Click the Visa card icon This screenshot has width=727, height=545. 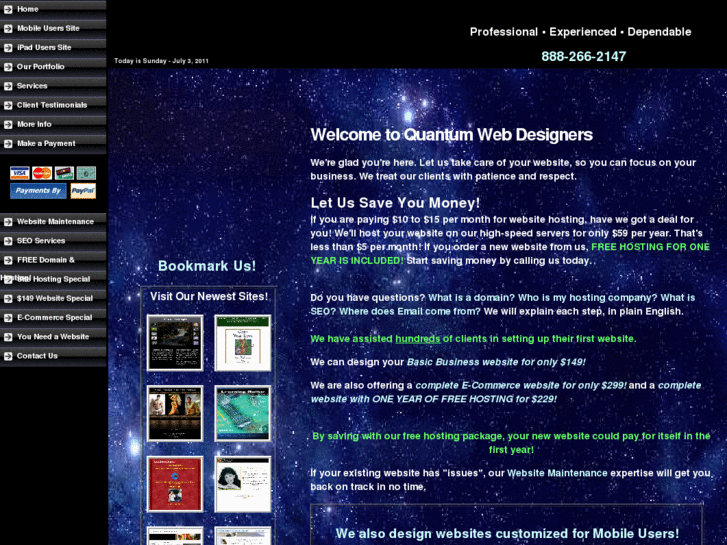coord(20,173)
